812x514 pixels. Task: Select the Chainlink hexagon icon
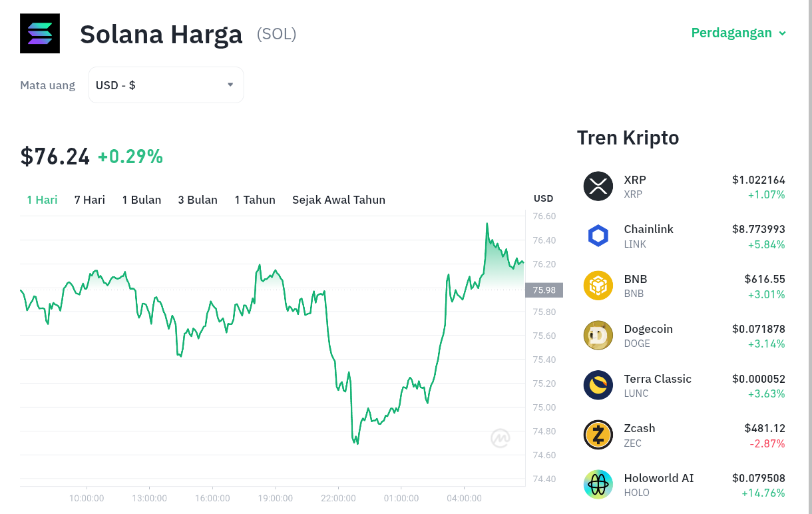[x=598, y=236]
